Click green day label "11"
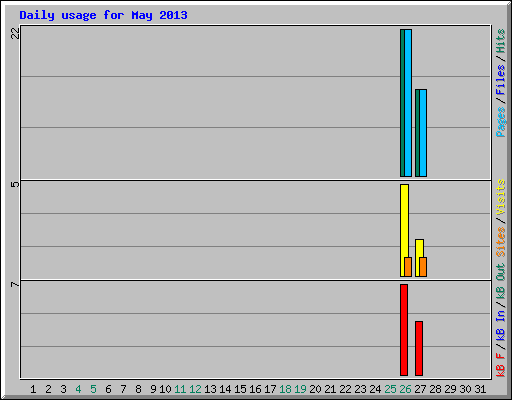 [180, 389]
